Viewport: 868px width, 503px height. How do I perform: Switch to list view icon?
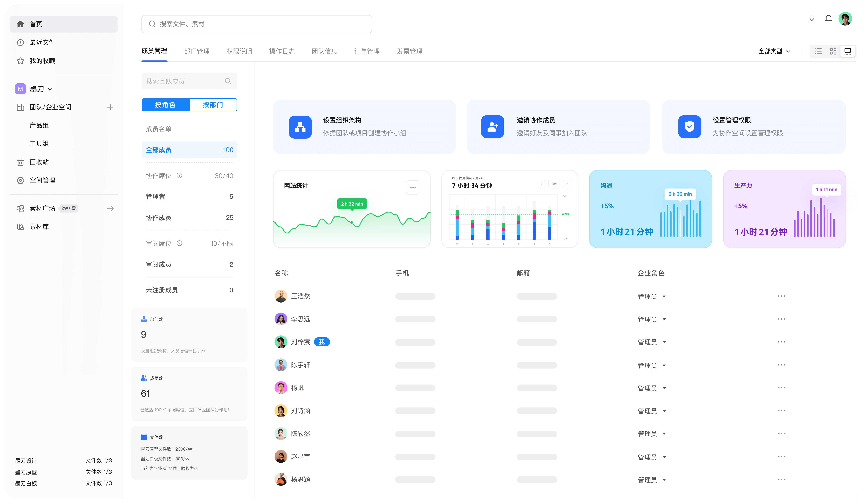click(x=818, y=51)
